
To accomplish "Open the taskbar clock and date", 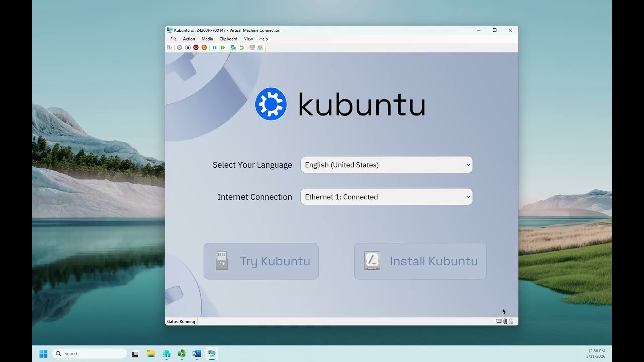I will point(596,354).
